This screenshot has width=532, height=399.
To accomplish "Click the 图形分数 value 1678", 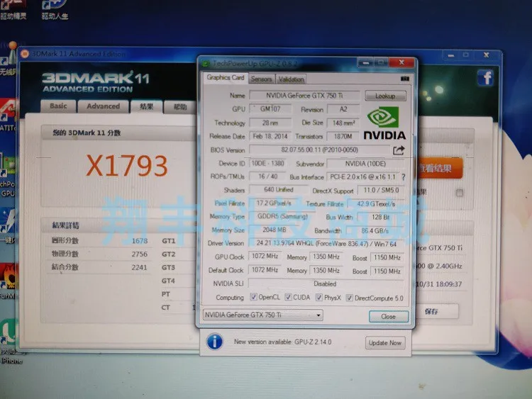I will [x=140, y=241].
